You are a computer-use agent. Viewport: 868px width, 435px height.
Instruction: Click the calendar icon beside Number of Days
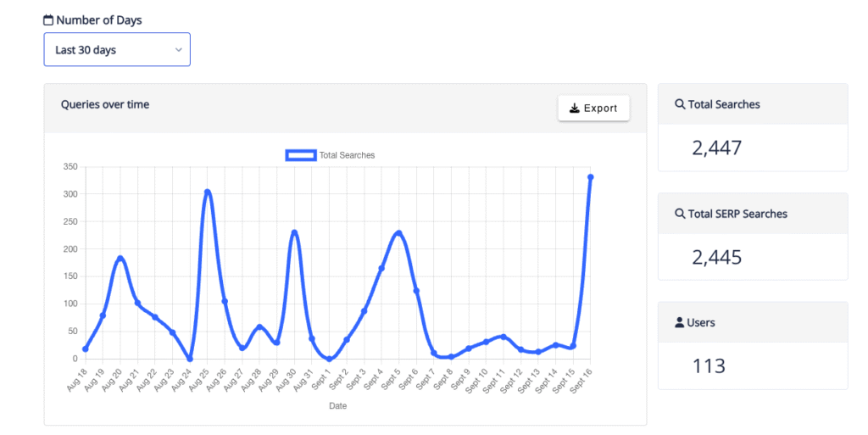48,20
